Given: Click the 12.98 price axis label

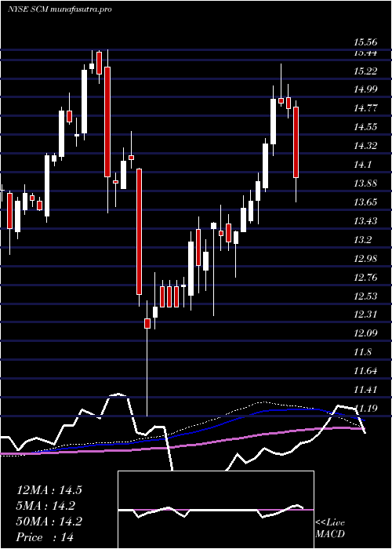Looking at the screenshot, I should (365, 259).
